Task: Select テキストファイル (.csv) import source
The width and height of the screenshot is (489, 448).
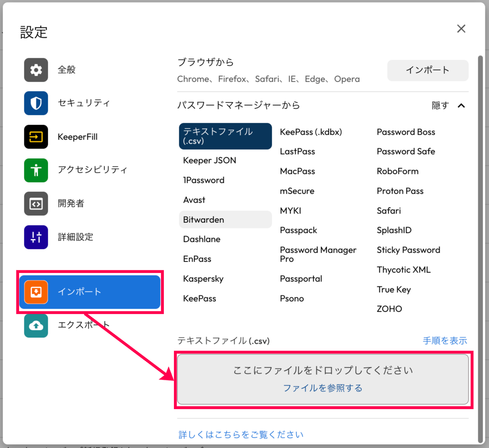Action: (225, 136)
